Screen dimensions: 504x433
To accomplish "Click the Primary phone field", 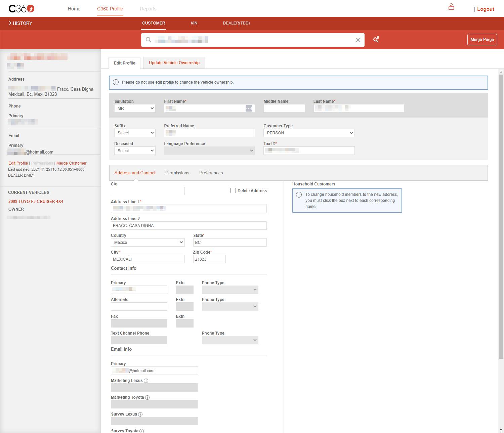I will pyautogui.click(x=139, y=290).
